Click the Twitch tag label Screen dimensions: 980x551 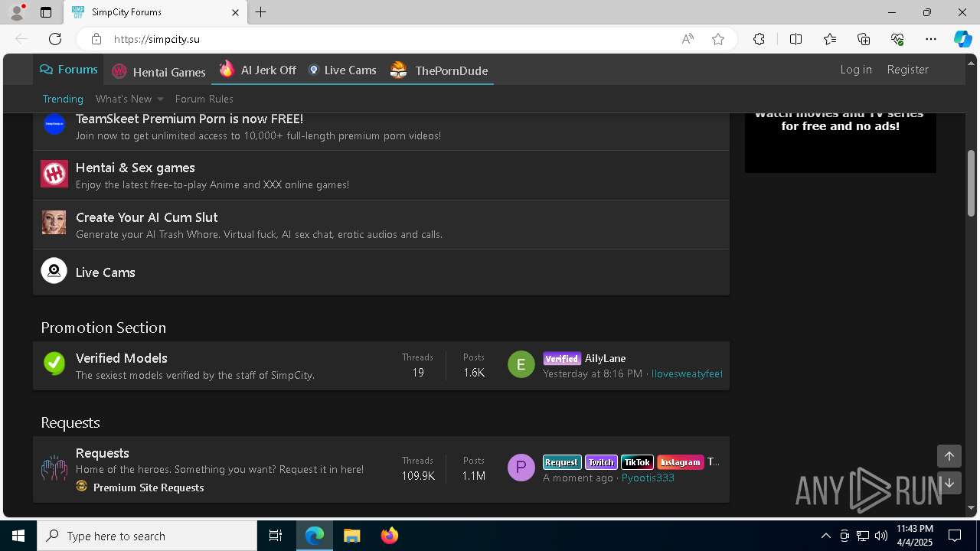pyautogui.click(x=601, y=462)
